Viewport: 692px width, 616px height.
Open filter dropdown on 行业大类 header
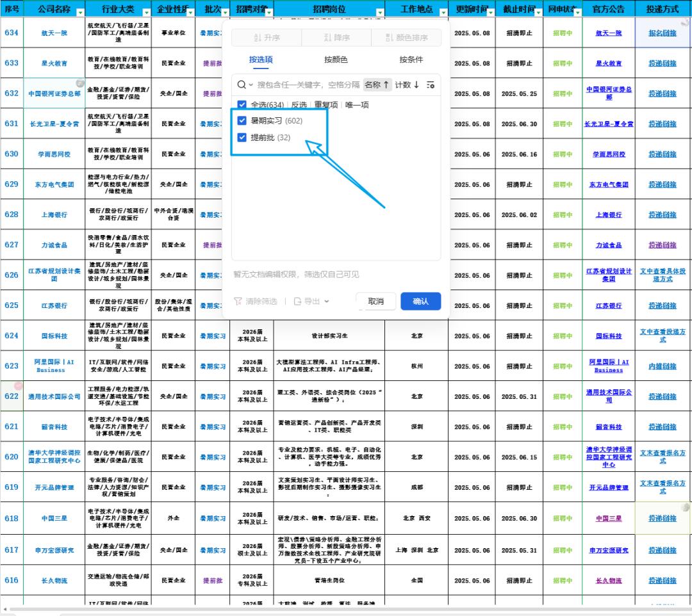pos(146,12)
